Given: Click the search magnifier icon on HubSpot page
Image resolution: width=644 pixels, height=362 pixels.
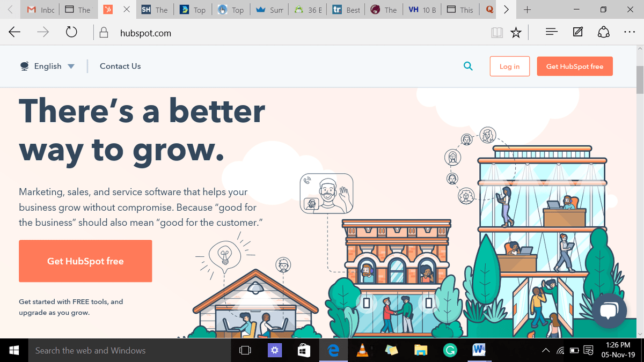Looking at the screenshot, I should (x=468, y=66).
